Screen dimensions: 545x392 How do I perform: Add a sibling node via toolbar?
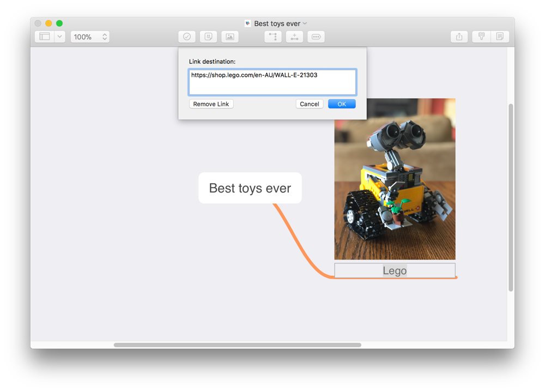(x=294, y=37)
